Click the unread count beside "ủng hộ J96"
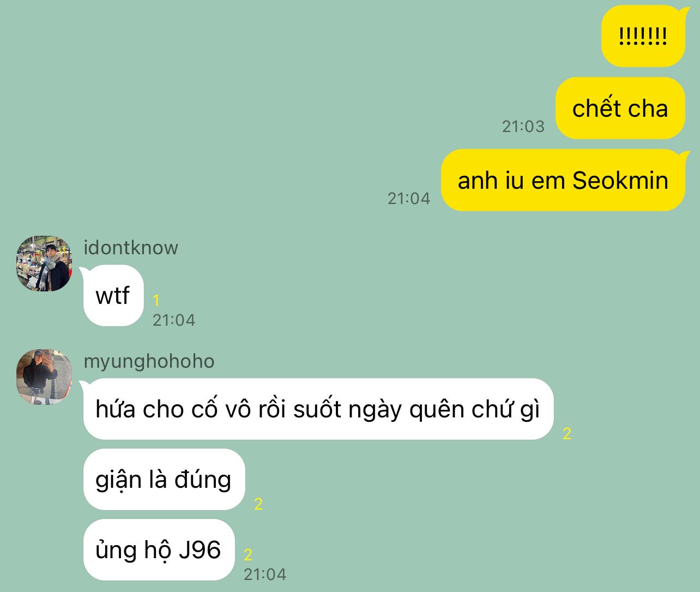 tap(248, 555)
